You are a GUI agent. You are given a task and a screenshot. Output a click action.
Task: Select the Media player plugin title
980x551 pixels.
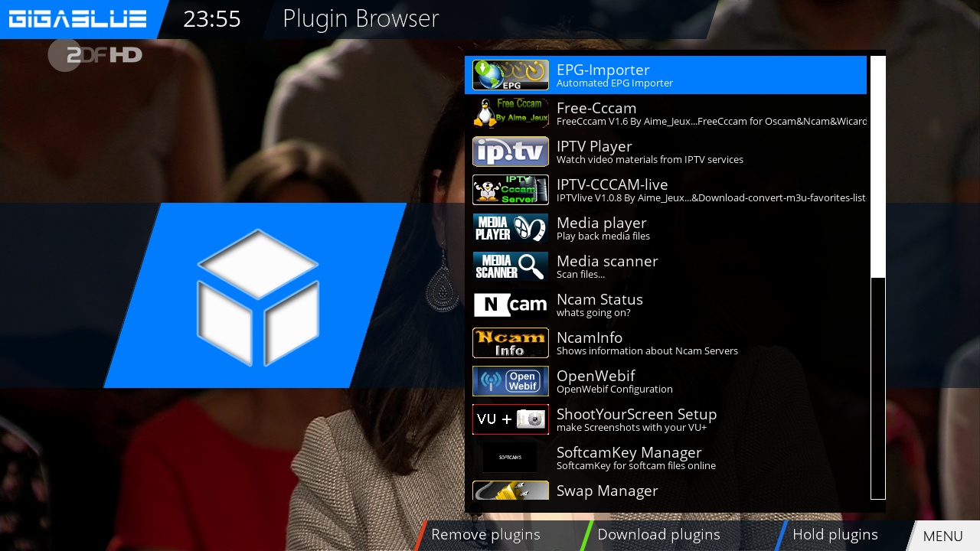tap(602, 223)
